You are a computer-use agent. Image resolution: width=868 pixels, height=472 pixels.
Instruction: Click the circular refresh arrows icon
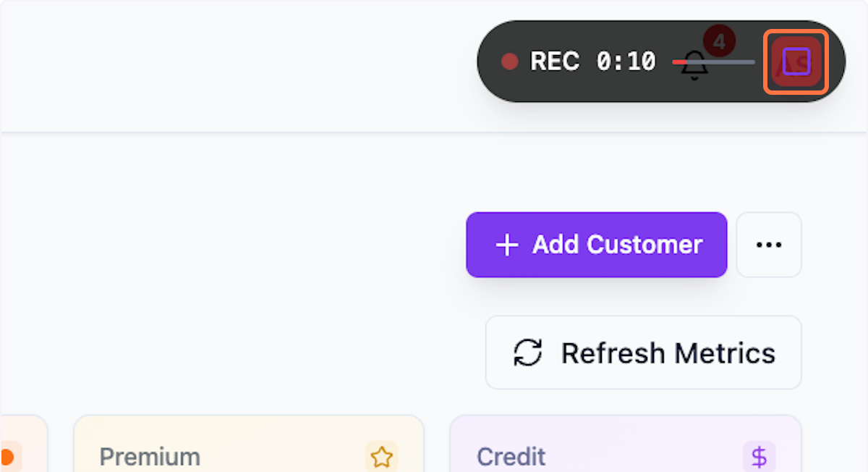[526, 353]
